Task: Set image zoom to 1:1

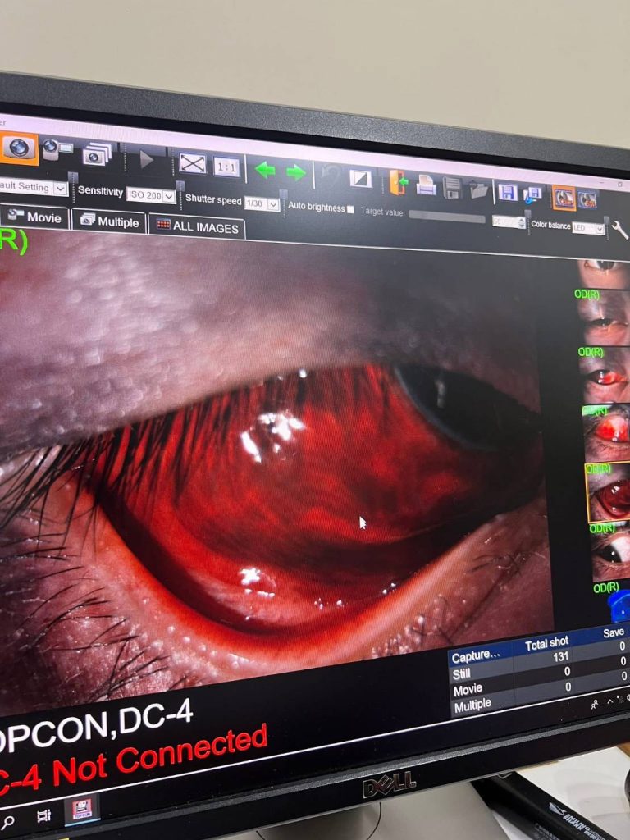Action: click(226, 167)
